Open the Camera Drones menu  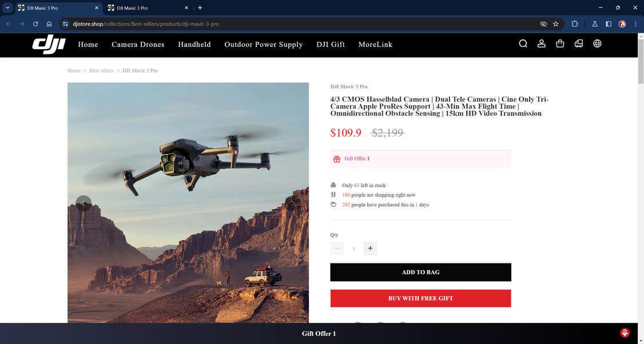138,45
